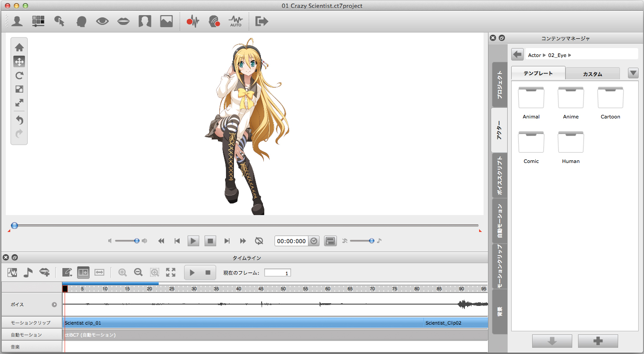The width and height of the screenshot is (644, 354).
Task: Toggle the display mode button beside timecode
Action: [330, 241]
